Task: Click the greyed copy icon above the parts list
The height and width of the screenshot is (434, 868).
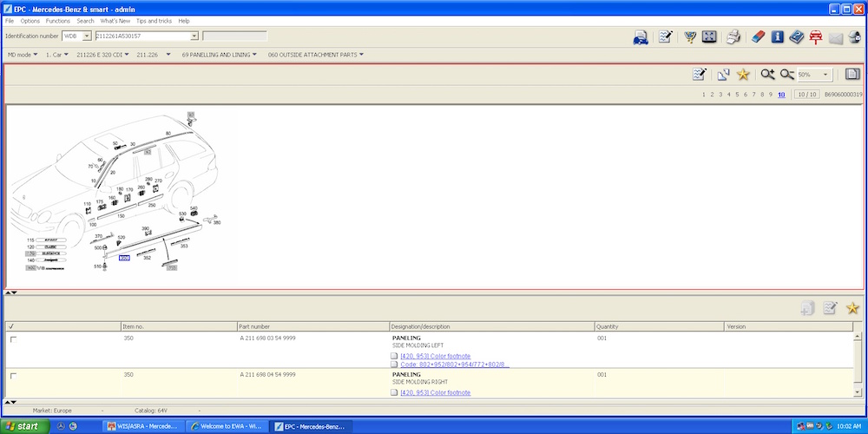Action: click(807, 308)
